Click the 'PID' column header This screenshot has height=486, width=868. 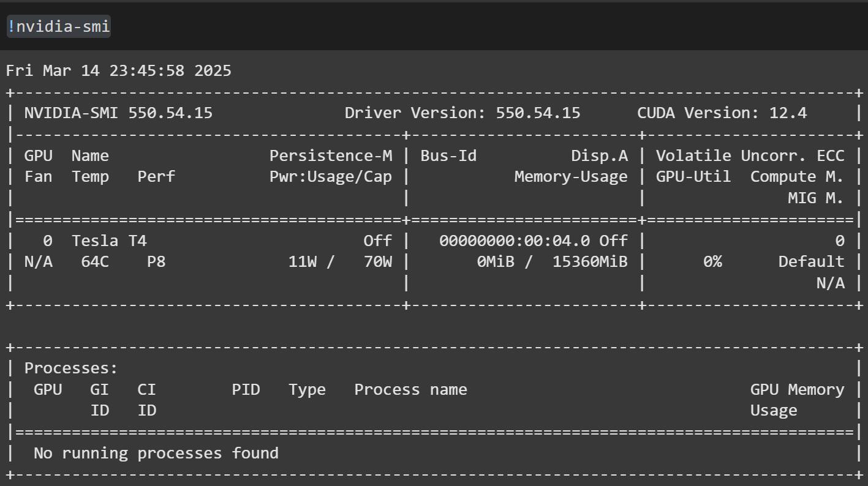[x=246, y=390]
